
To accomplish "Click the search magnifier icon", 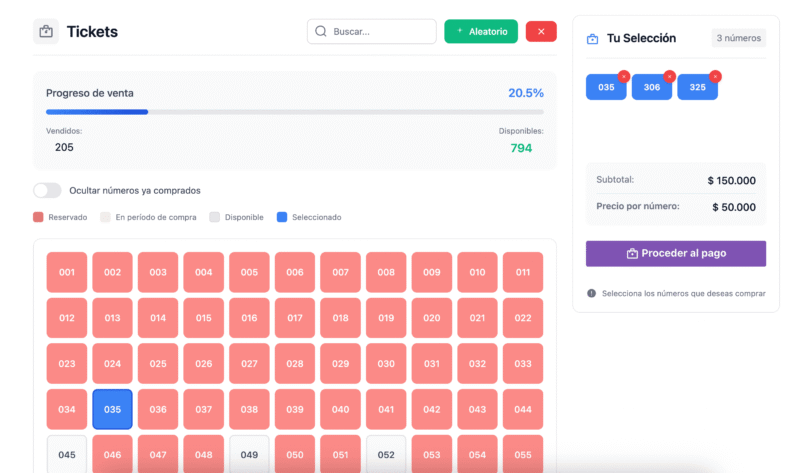I will [321, 32].
